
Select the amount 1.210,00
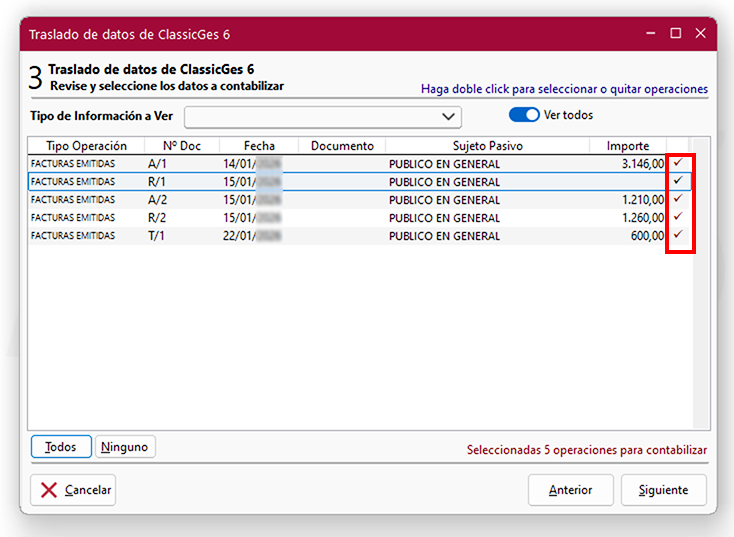pyautogui.click(x=643, y=200)
